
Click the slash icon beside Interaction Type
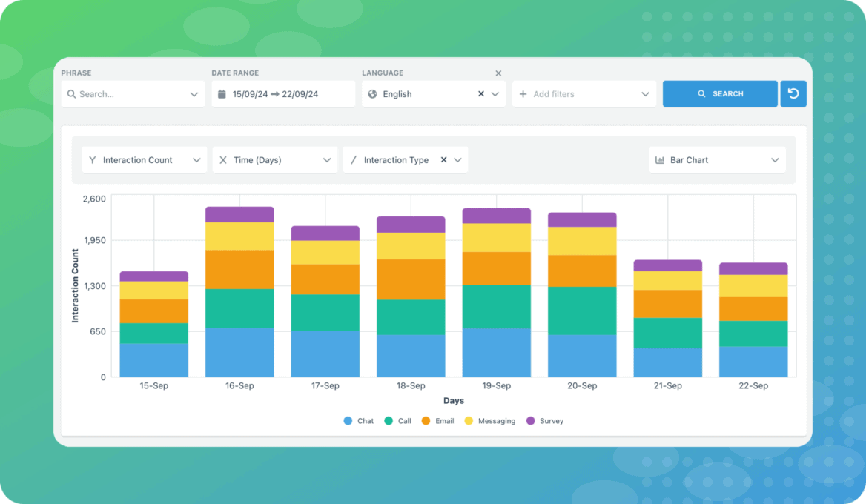click(354, 159)
